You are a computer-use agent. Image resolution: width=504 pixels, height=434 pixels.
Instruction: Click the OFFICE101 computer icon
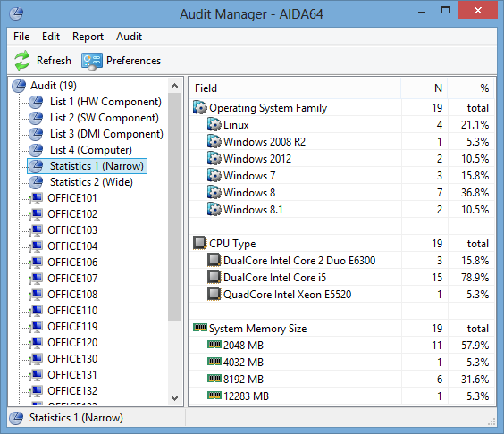[x=36, y=198]
